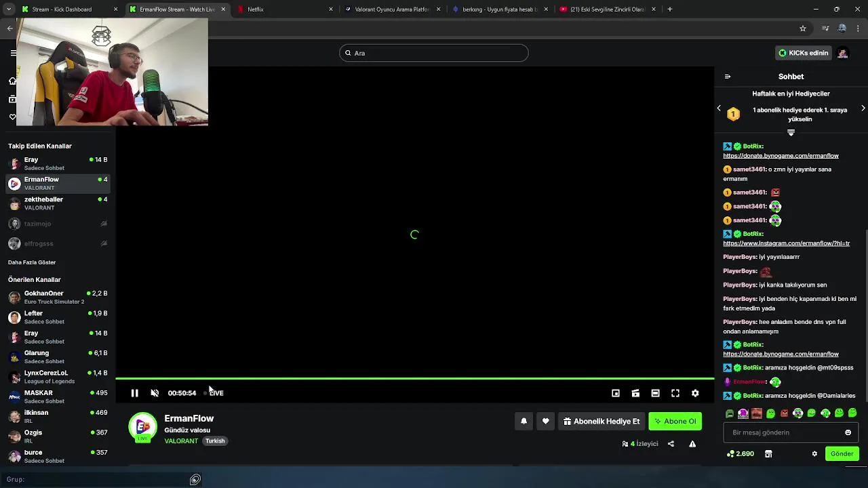
Task: Open ikinsan recommended channel
Action: (x=58, y=416)
